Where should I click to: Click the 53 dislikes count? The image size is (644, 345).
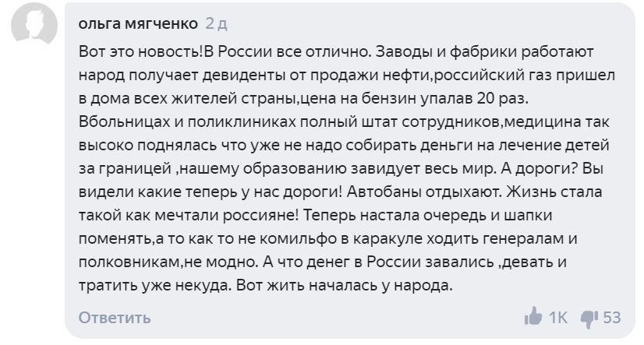pos(611,317)
